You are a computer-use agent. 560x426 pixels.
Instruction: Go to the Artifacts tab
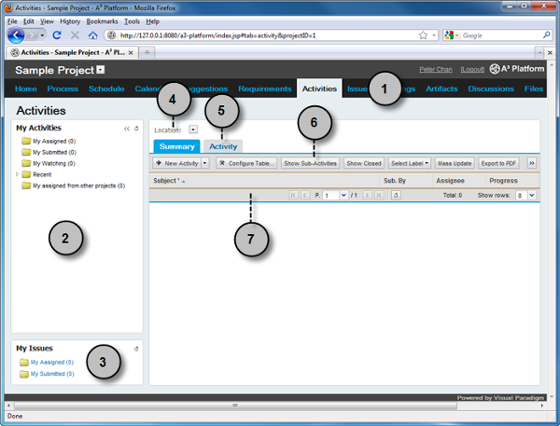tap(441, 89)
